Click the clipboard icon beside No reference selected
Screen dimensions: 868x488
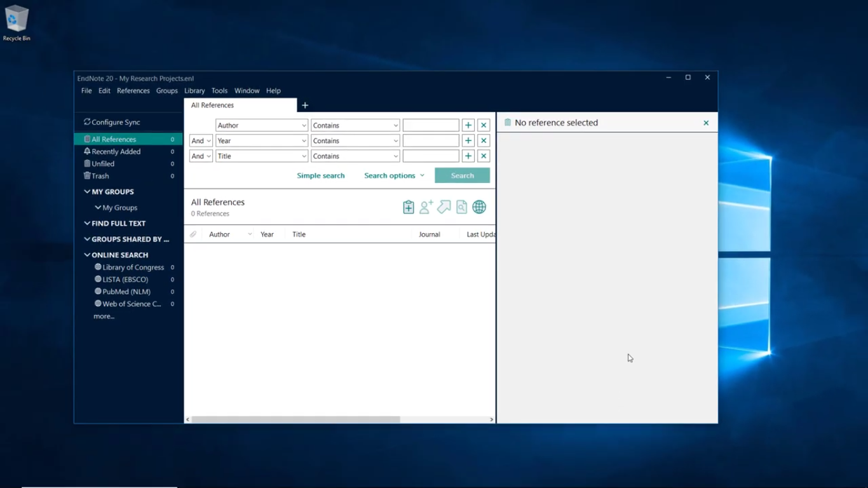coord(508,122)
